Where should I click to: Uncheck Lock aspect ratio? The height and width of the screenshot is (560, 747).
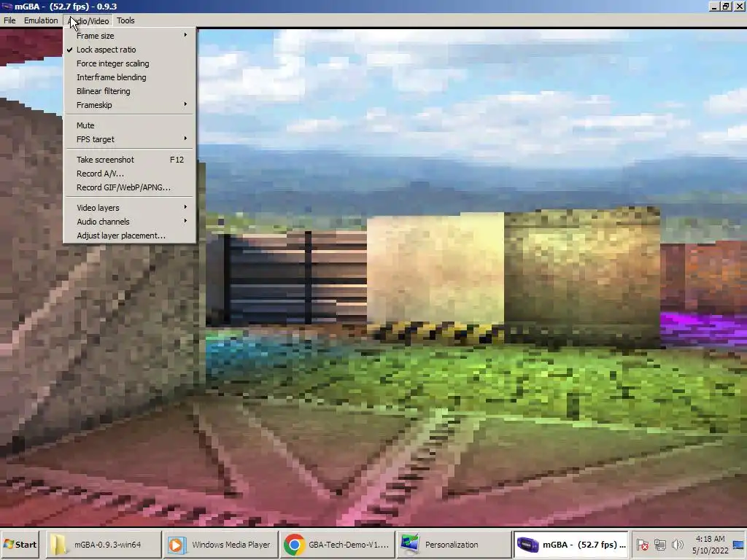point(130,50)
